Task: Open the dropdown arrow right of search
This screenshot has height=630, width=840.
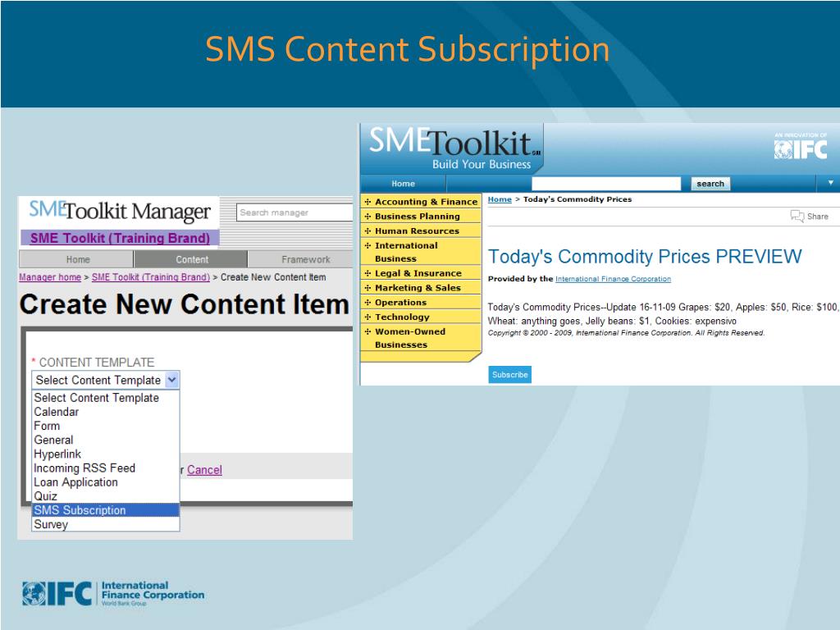Action: coord(830,183)
